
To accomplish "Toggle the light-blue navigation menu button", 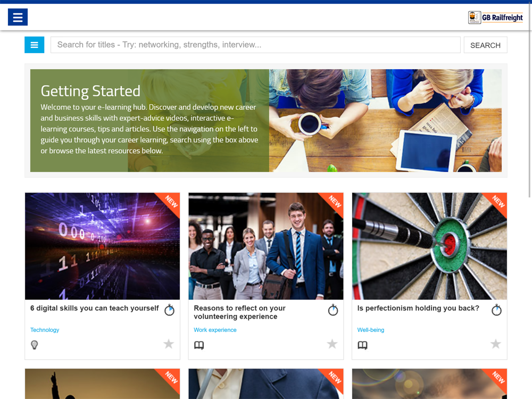I will click(34, 45).
